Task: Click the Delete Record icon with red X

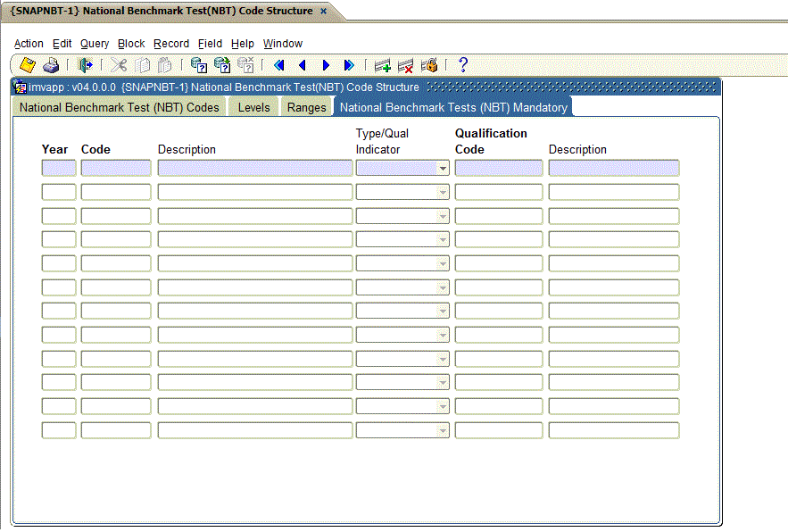Action: pyautogui.click(x=406, y=65)
